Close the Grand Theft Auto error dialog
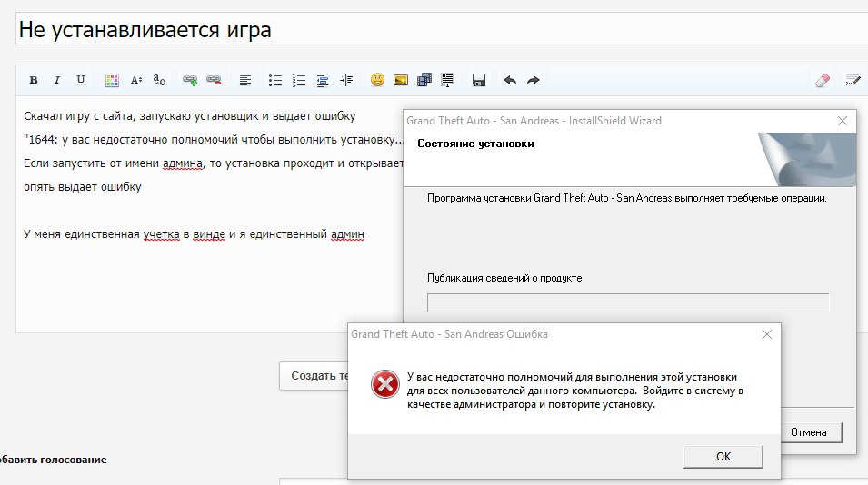This screenshot has height=485, width=868. click(x=767, y=334)
